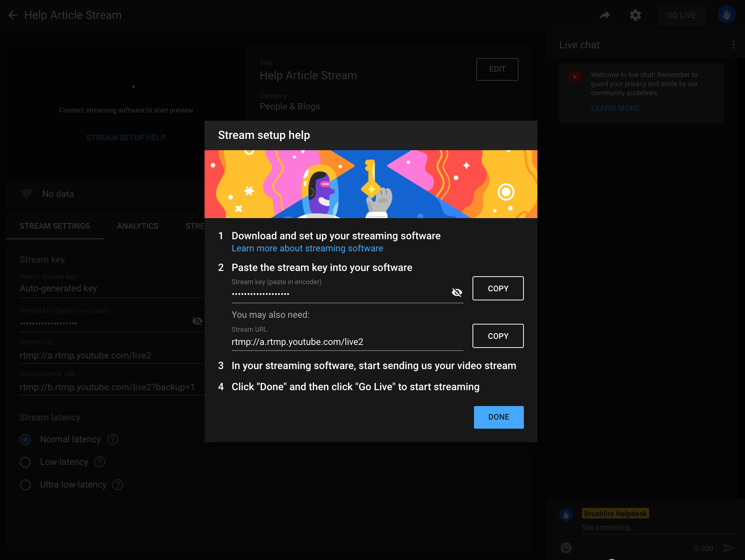Select Normal latency radio button
This screenshot has width=745, height=560.
point(25,440)
